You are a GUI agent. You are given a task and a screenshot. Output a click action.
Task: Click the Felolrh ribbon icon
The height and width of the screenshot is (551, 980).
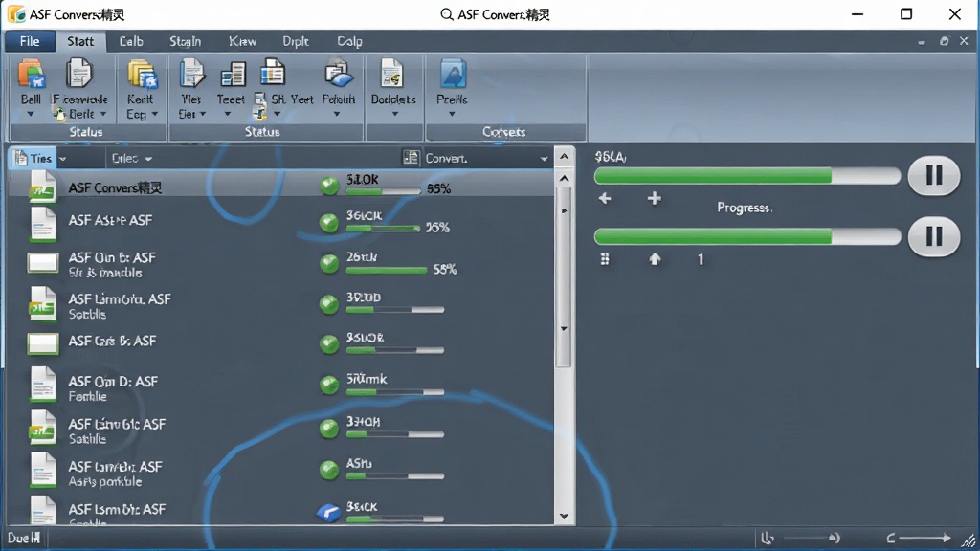coord(339,75)
